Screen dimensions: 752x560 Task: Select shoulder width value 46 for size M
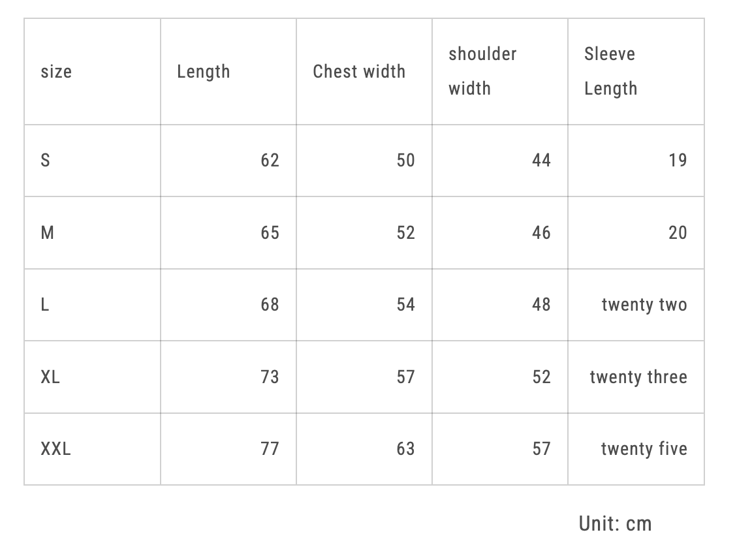click(541, 233)
